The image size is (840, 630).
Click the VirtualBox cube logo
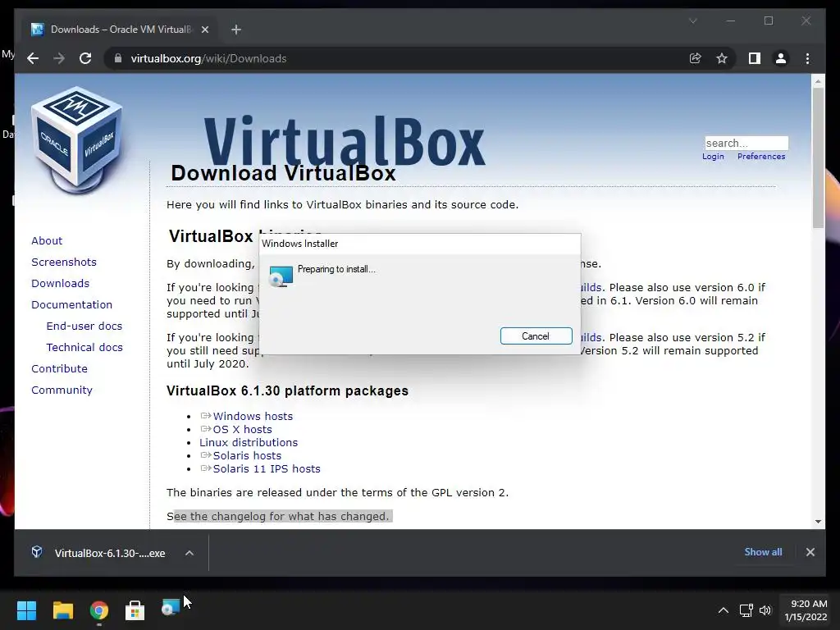click(x=76, y=139)
